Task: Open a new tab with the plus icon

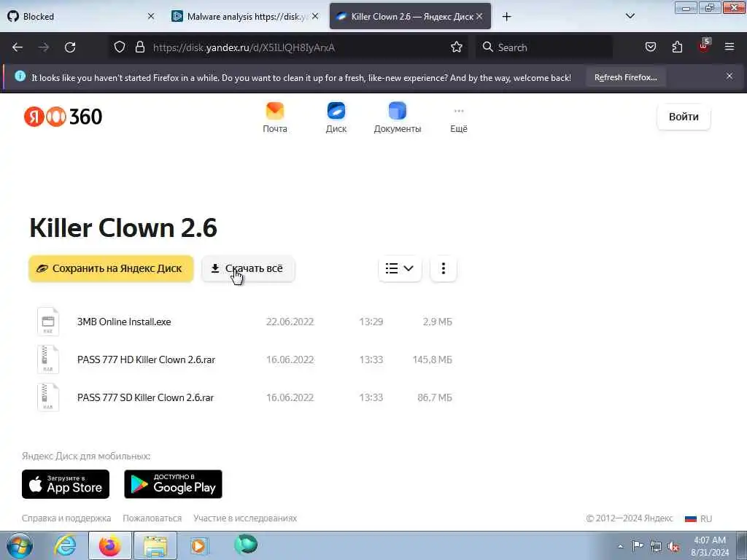Action: point(506,17)
